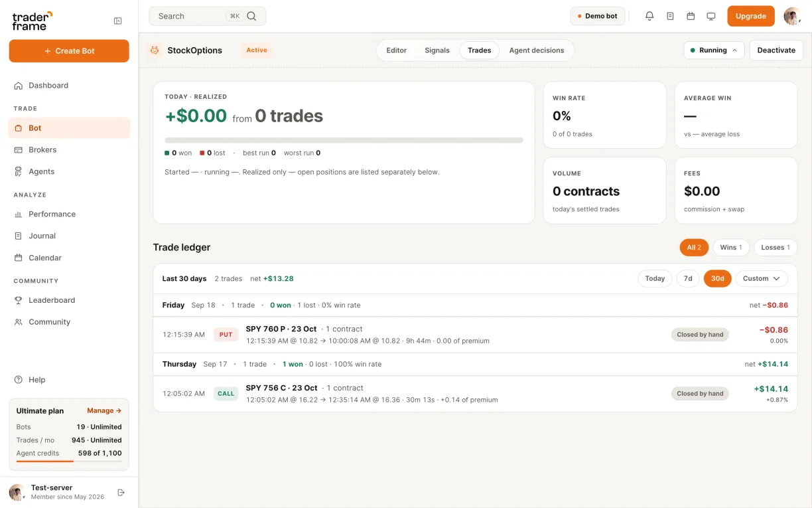Viewport: 812px width, 508px height.
Task: Open Leaderboard in the sidebar
Action: [x=69, y=300]
